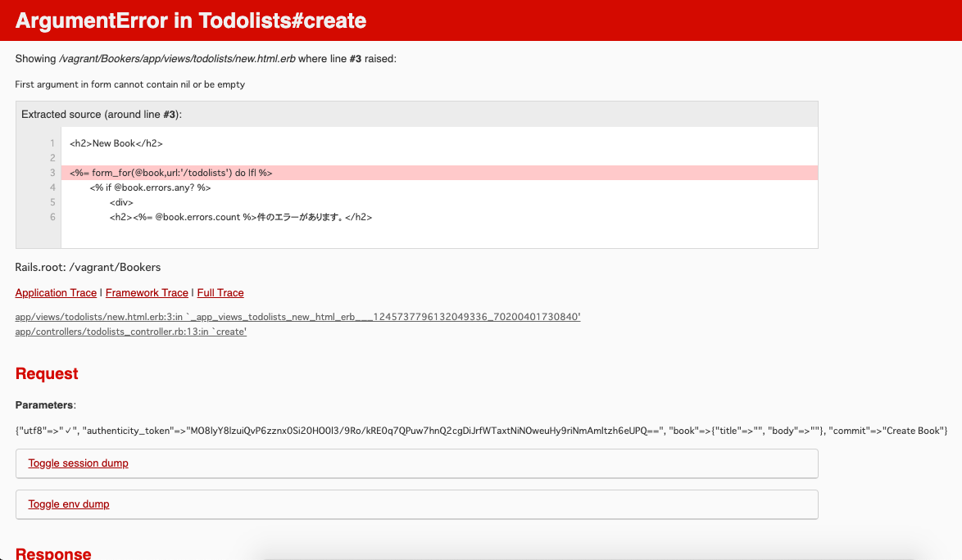Screen dimensions: 962x560
Task: Select the @book.errors.count source line
Action: click(x=240, y=216)
